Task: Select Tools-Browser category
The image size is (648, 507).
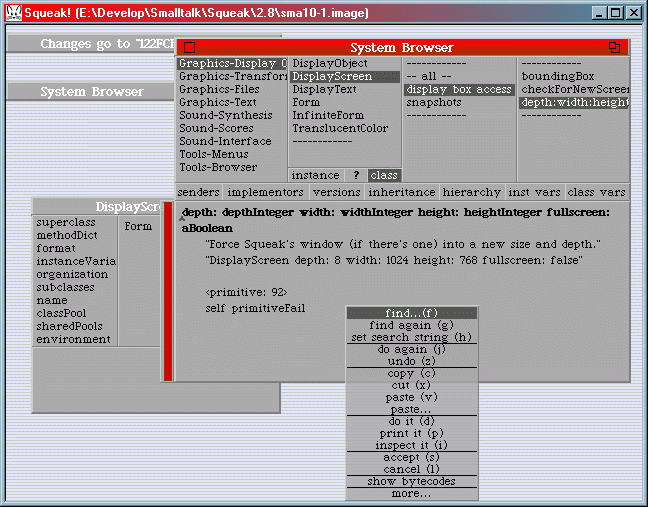Action: pyautogui.click(x=232, y=167)
